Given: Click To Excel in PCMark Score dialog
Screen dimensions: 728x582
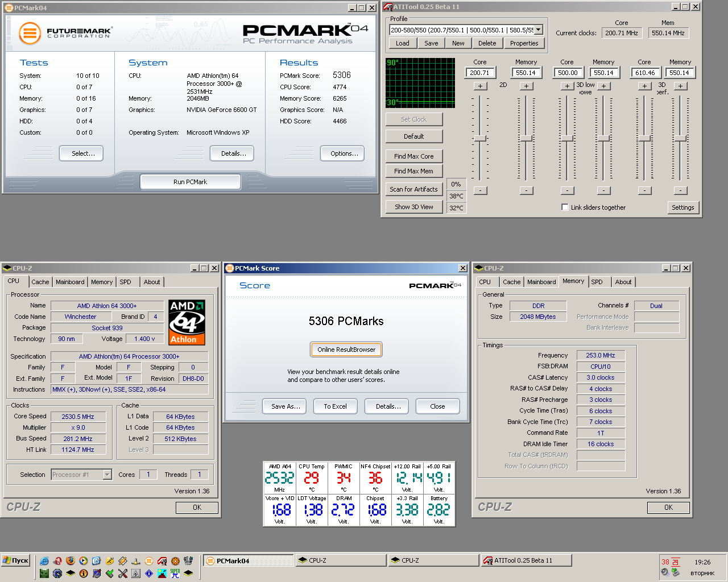Looking at the screenshot, I should click(335, 406).
